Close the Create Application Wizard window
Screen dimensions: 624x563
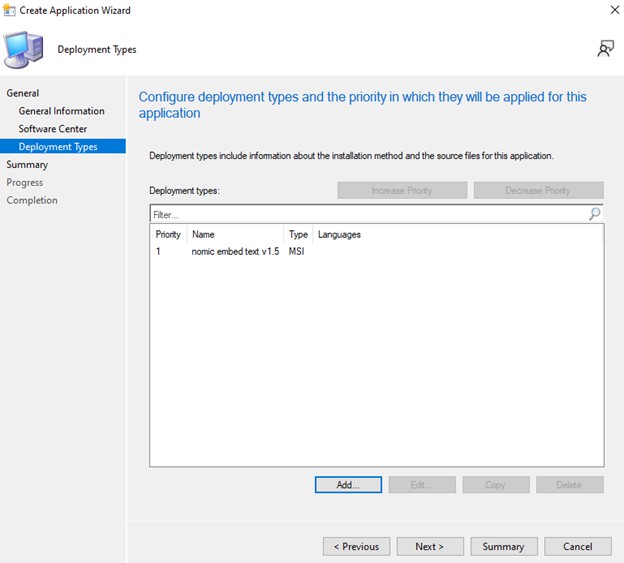click(613, 10)
